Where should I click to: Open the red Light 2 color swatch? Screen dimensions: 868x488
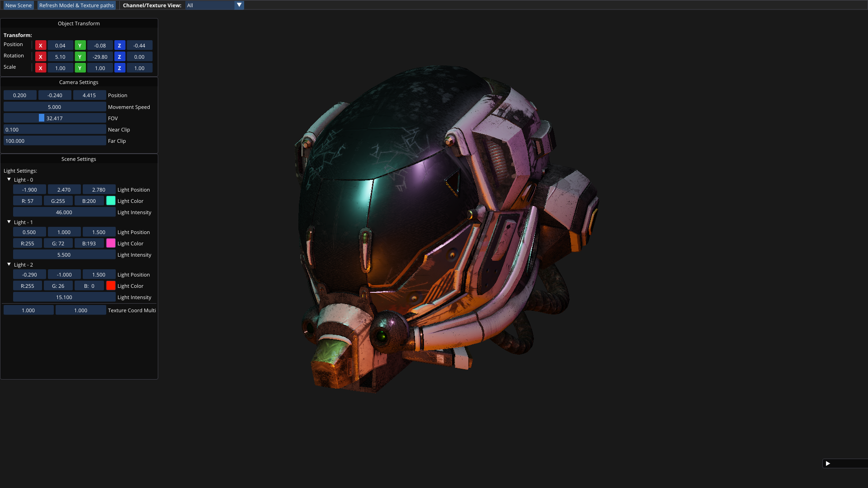click(x=111, y=286)
